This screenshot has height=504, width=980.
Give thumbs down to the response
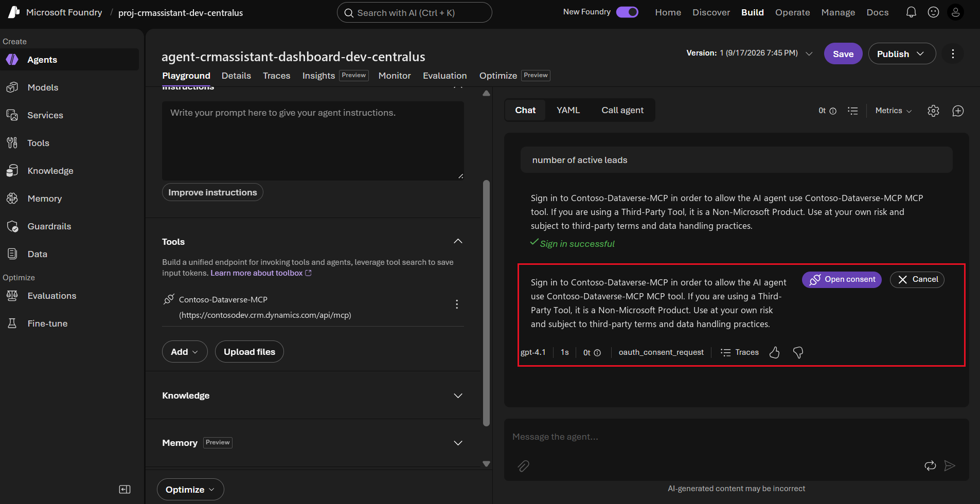(x=798, y=352)
